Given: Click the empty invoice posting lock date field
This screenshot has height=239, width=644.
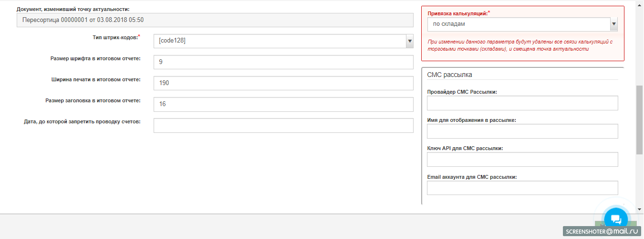Looking at the screenshot, I should [x=283, y=125].
